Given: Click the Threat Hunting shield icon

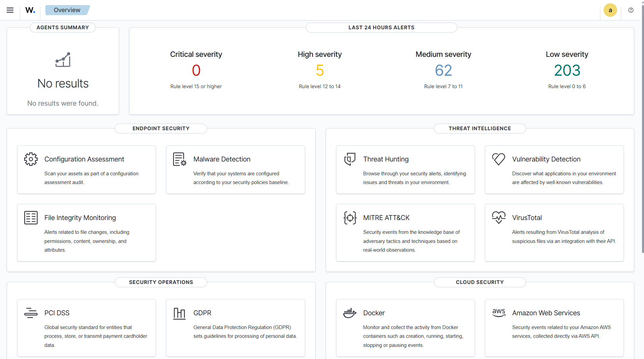Looking at the screenshot, I should point(350,159).
